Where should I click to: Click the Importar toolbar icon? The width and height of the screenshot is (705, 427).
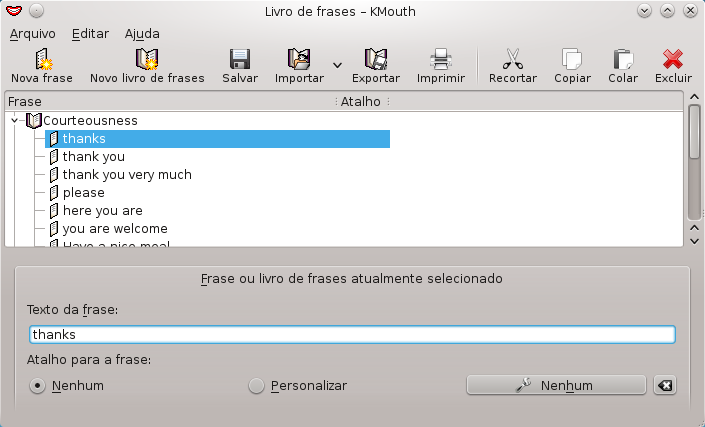[x=299, y=60]
